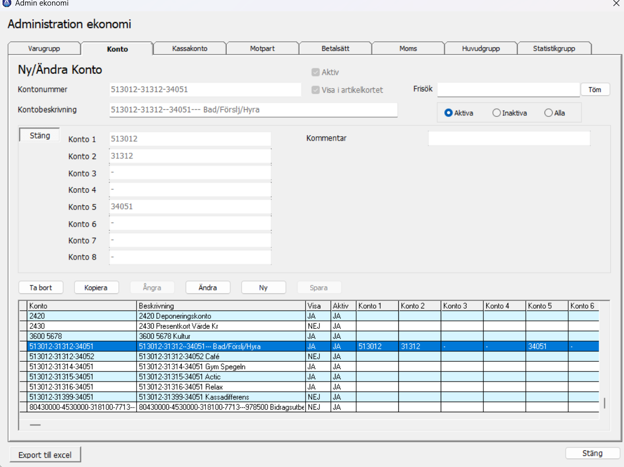Select the row with Bidragsutbe description
The width and height of the screenshot is (624, 467).
pos(309,407)
